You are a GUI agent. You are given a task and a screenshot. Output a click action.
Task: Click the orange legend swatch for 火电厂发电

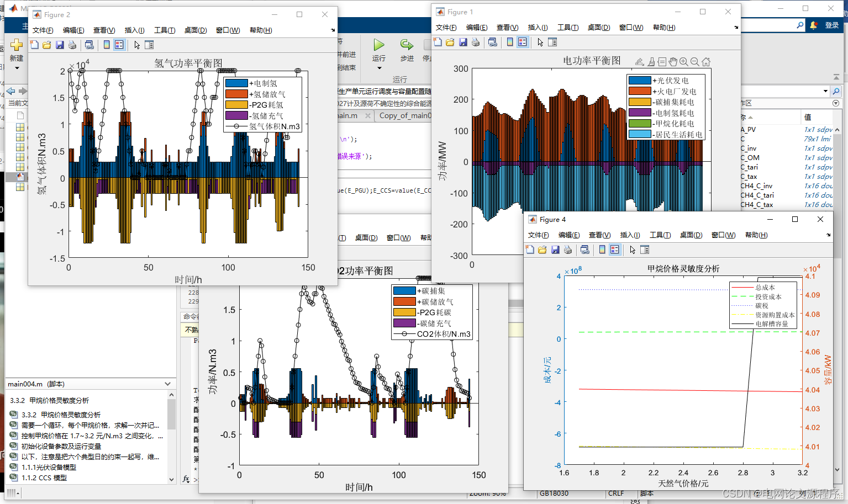pos(640,91)
